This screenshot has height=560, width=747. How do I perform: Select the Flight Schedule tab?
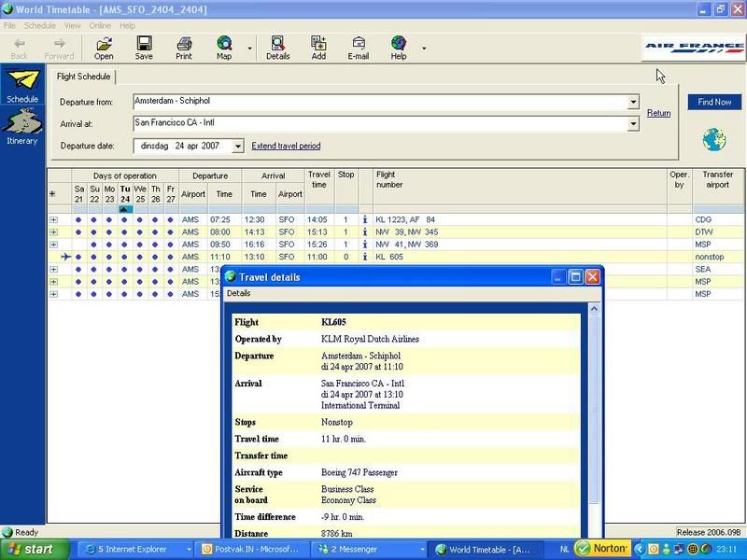point(83,77)
